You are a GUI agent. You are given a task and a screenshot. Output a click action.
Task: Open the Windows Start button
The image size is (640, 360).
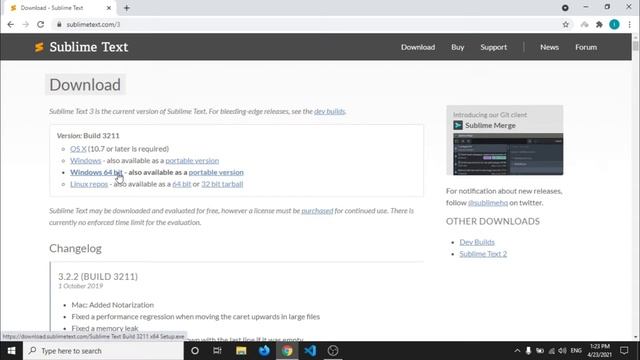point(11,351)
